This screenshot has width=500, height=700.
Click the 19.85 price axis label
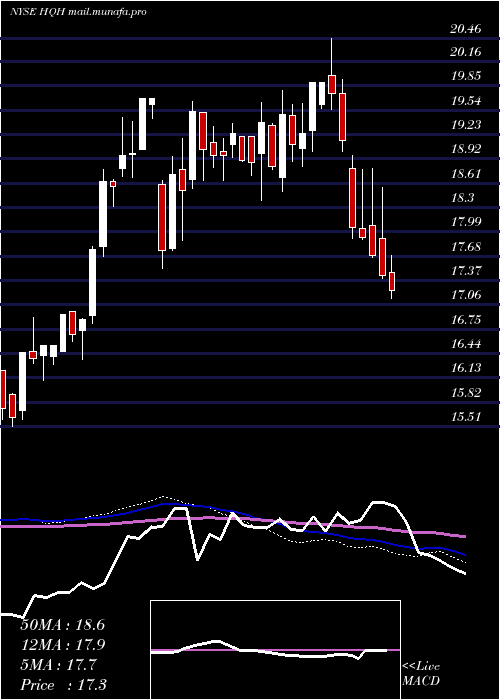point(466,76)
